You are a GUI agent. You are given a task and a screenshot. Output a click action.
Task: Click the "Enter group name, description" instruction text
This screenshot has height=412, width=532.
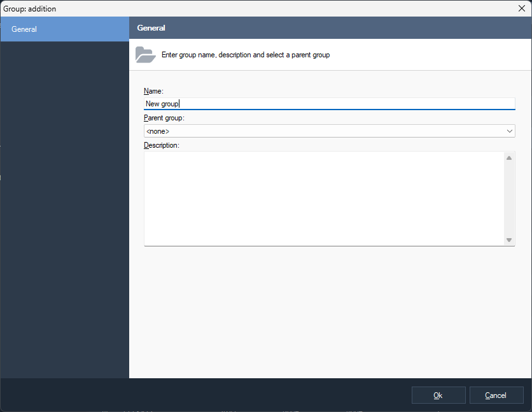(245, 55)
